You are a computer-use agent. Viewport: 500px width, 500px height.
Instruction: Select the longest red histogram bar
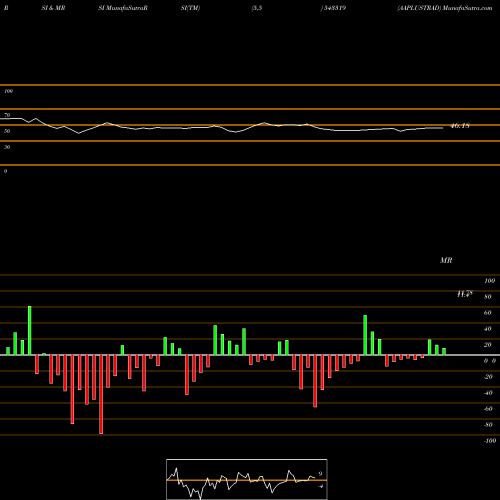101,394
